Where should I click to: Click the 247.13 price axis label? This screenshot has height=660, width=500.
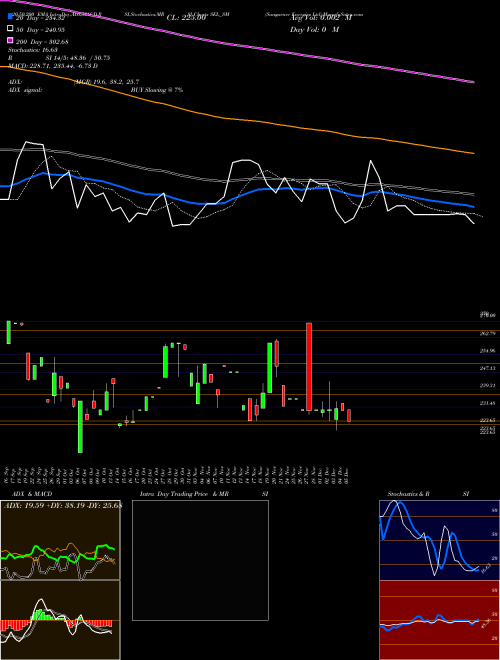point(489,368)
